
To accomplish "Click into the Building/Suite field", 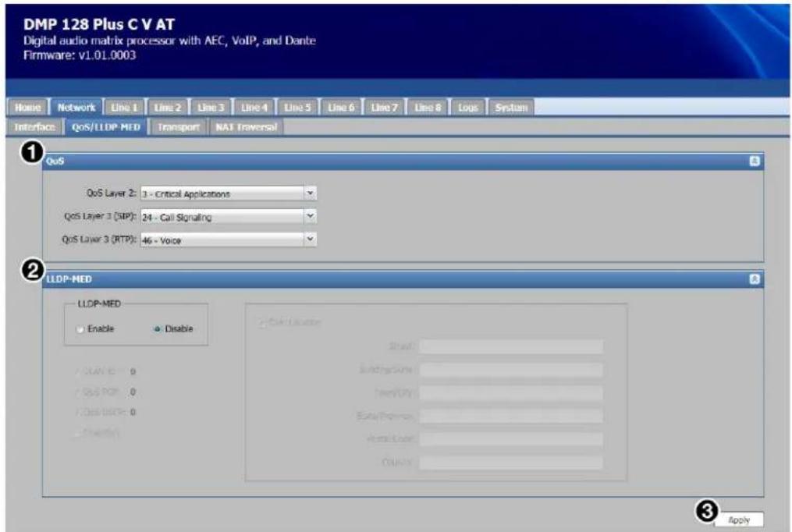I will pos(510,370).
